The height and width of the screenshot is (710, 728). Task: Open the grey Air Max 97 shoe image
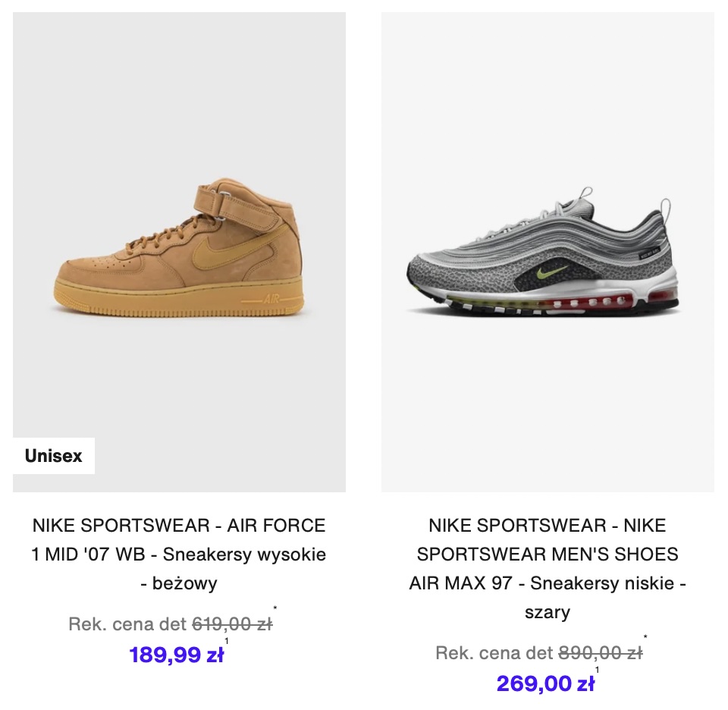click(x=548, y=252)
